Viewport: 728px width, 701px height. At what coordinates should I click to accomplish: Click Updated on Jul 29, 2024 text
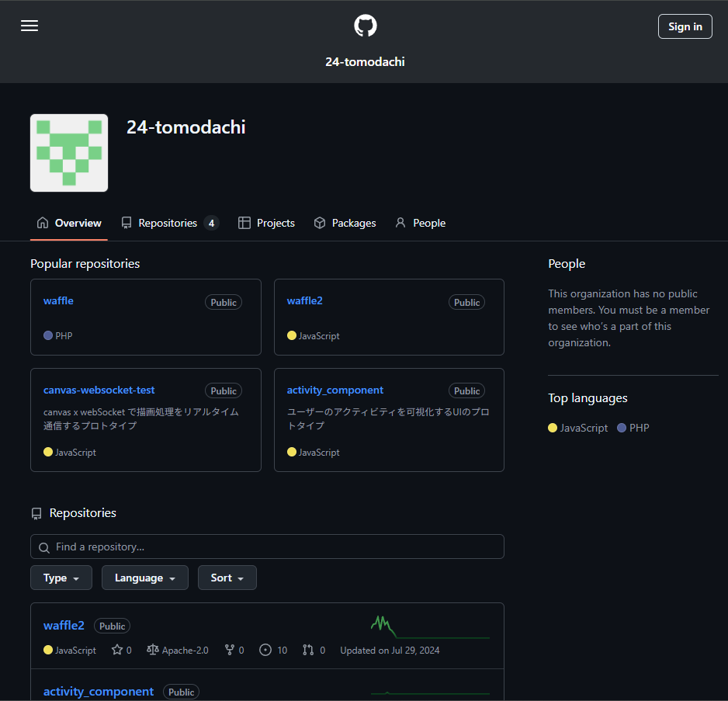point(390,651)
